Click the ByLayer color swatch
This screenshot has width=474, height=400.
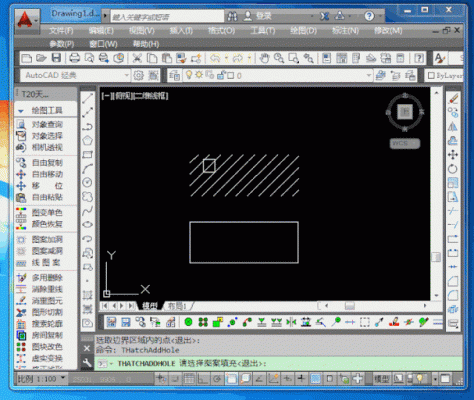coord(431,75)
